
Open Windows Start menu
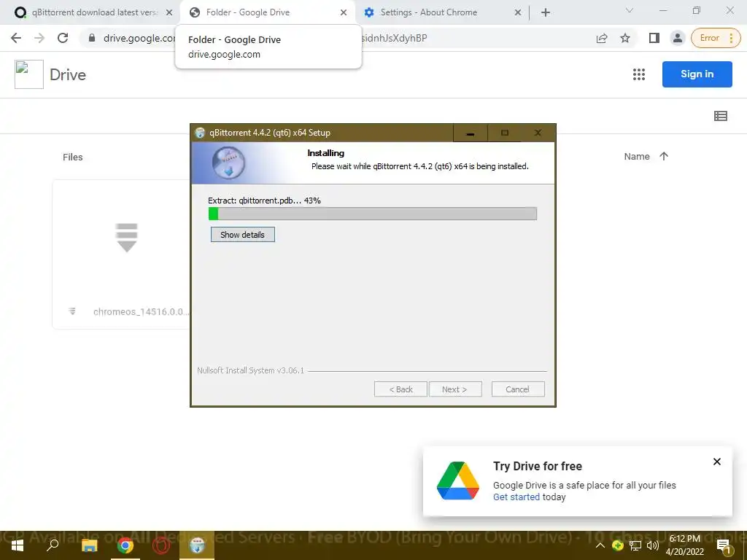18,545
